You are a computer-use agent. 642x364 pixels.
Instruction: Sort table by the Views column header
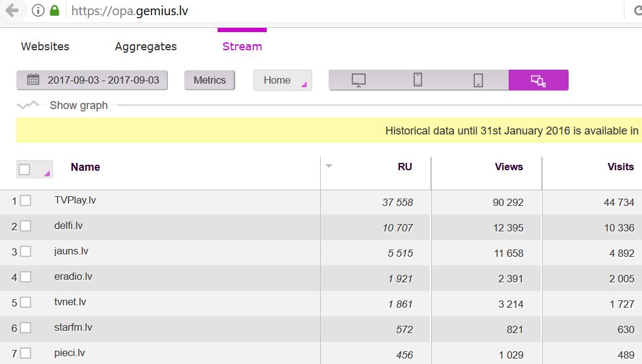pos(508,167)
